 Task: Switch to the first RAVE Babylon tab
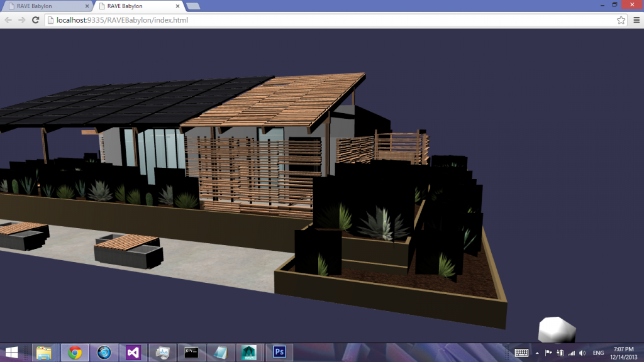38,6
